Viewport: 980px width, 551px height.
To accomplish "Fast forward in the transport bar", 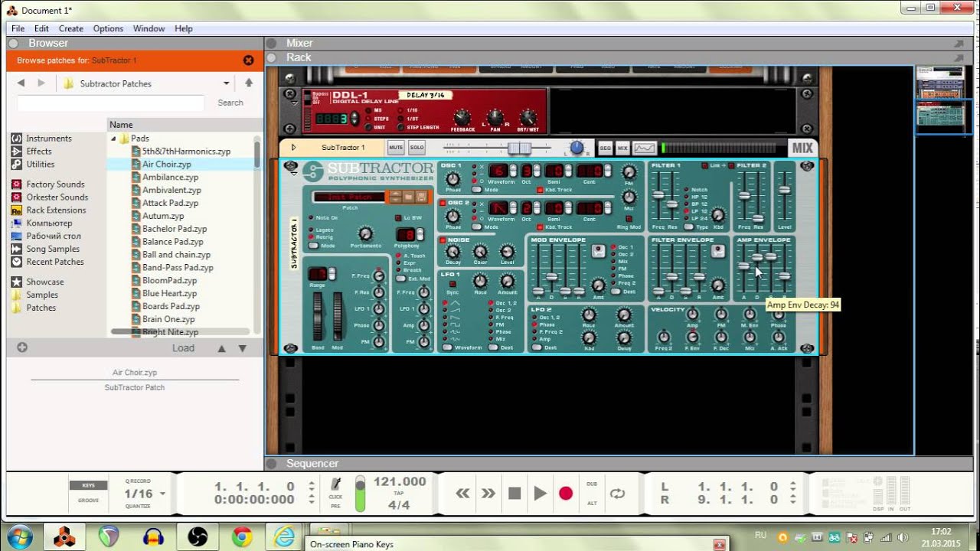I will (488, 494).
